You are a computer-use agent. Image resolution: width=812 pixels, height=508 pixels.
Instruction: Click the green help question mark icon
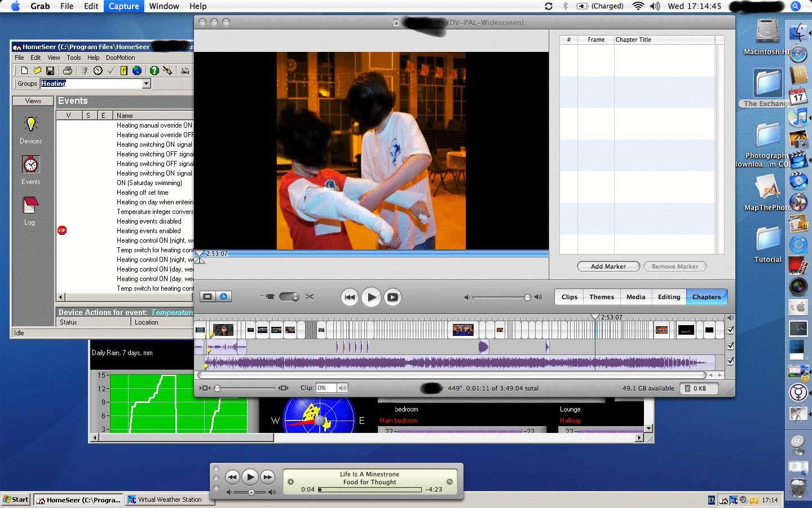pos(154,71)
